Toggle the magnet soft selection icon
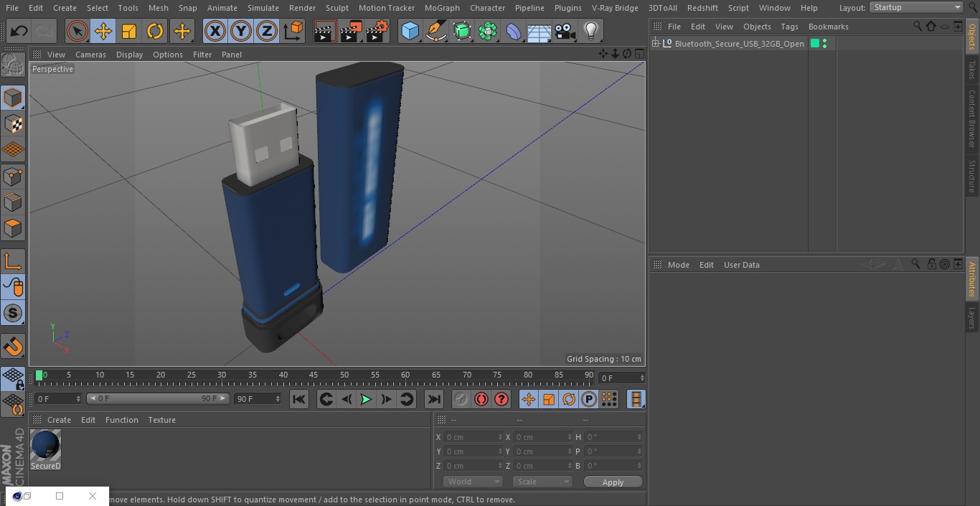The height and width of the screenshot is (506, 980). 13,346
